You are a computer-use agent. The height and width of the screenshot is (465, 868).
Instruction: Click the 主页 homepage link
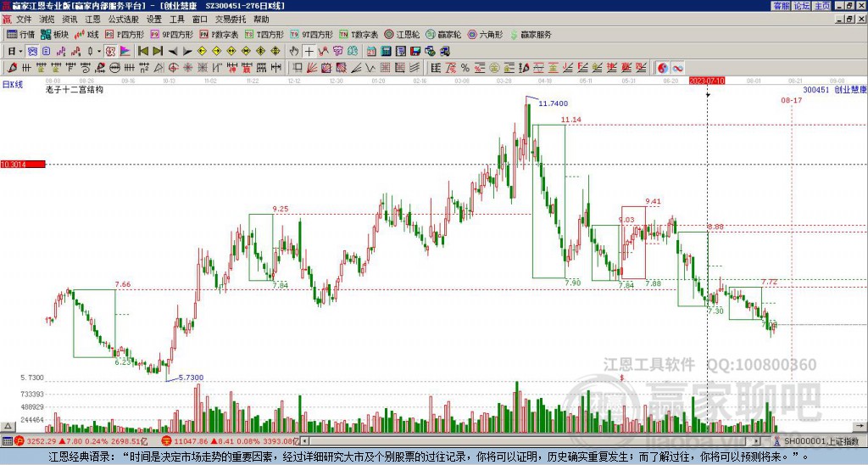click(822, 6)
